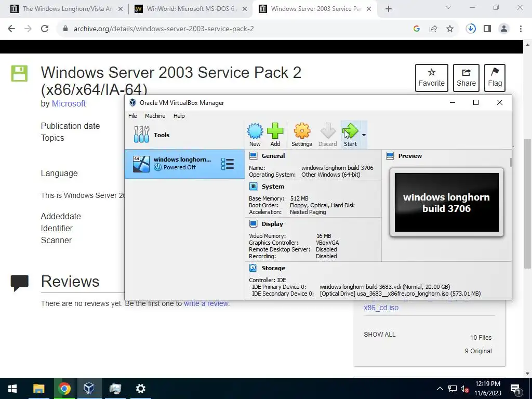
Task: Open Chrome profile avatar
Action: [x=504, y=29]
